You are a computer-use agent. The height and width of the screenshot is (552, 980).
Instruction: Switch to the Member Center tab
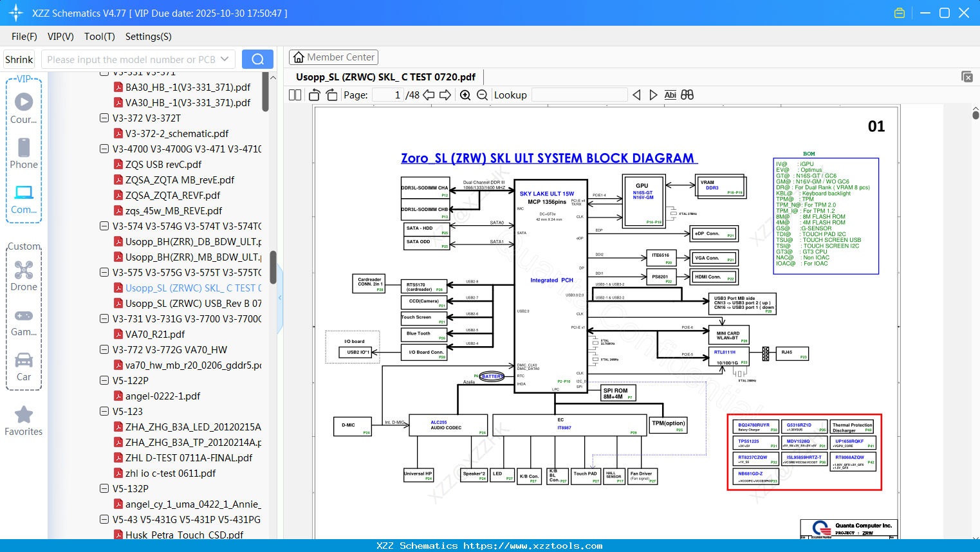(334, 57)
